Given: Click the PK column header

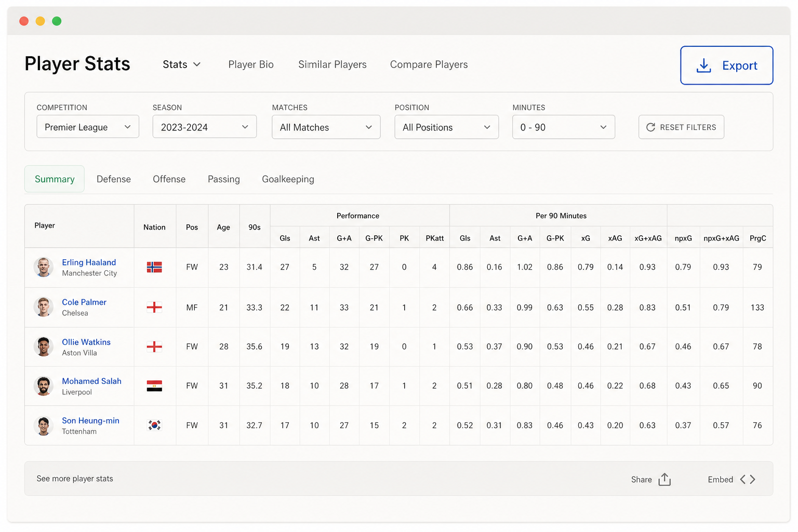Looking at the screenshot, I should (404, 238).
